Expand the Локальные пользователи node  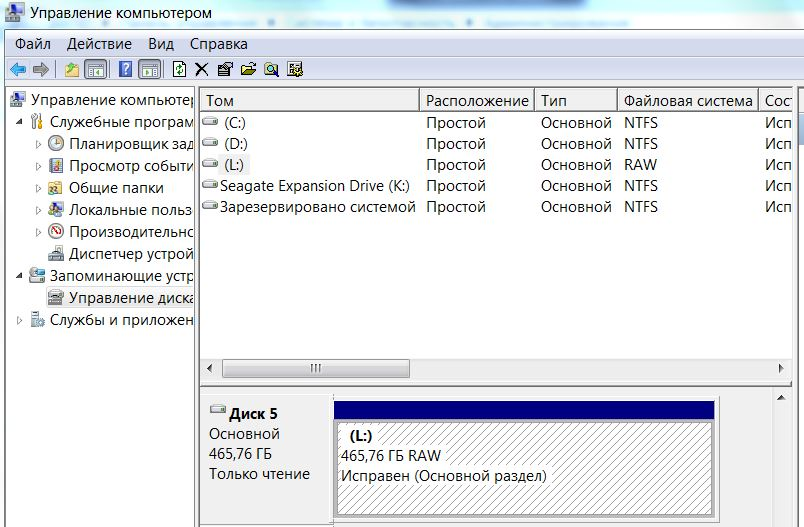[38, 210]
